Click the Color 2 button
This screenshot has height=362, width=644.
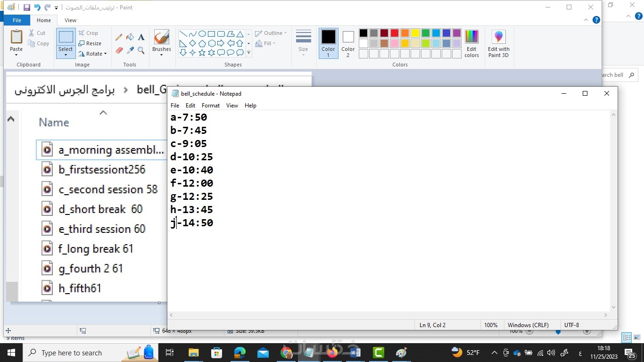point(348,43)
